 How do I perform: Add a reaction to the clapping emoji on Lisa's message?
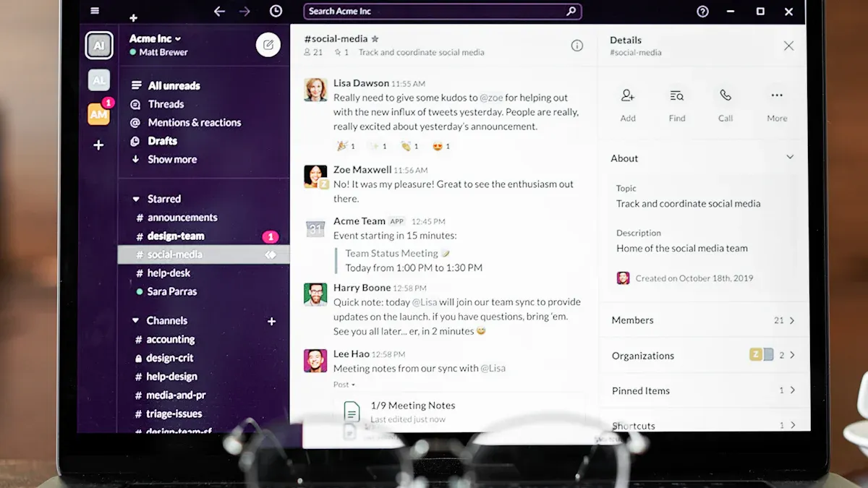(x=407, y=145)
